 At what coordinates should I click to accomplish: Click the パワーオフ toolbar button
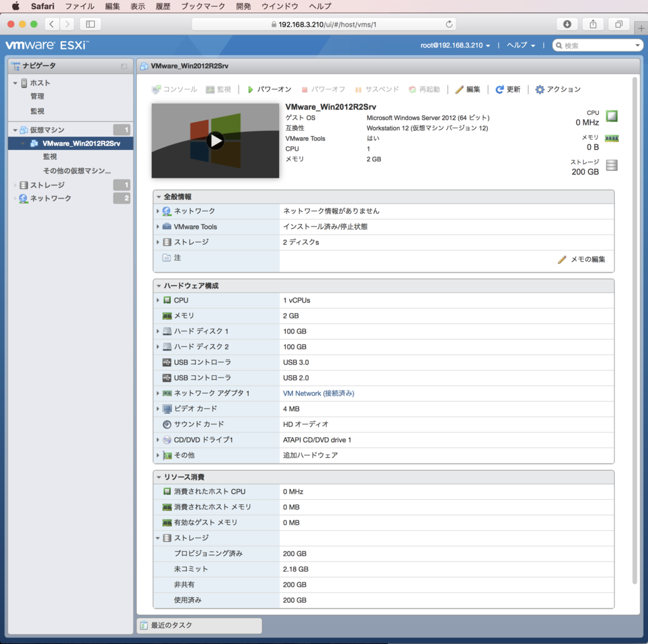click(x=323, y=89)
